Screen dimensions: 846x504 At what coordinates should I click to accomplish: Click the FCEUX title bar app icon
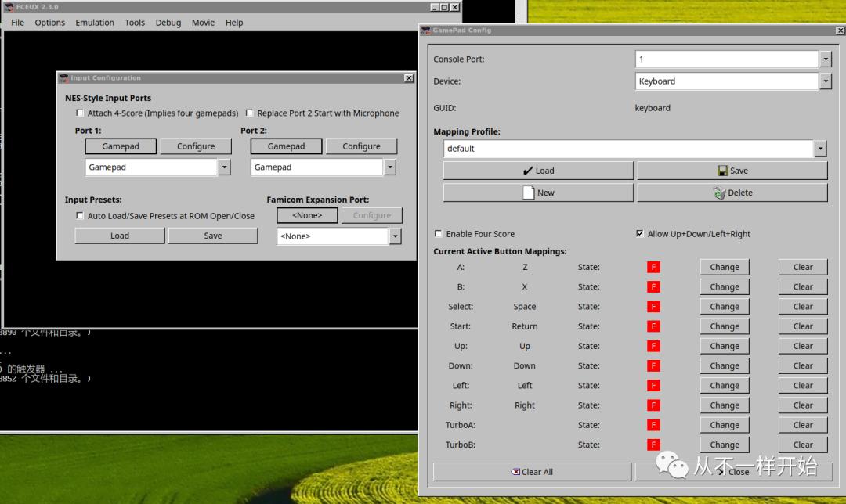9,7
